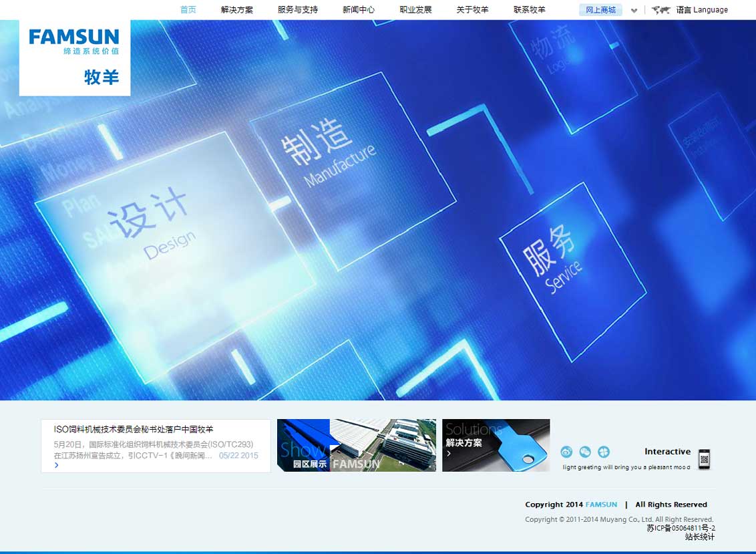Open the 语言 Language selector
756x554 pixels.
pos(701,10)
